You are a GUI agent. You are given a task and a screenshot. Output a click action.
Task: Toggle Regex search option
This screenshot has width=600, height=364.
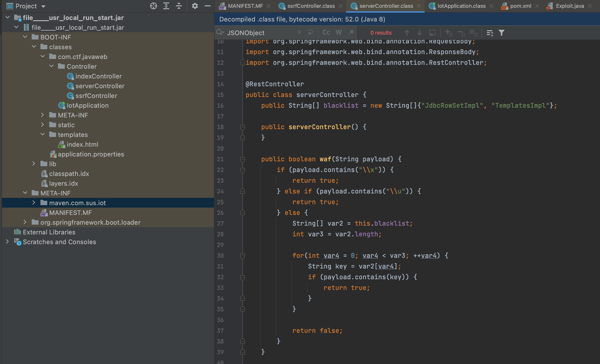[351, 32]
